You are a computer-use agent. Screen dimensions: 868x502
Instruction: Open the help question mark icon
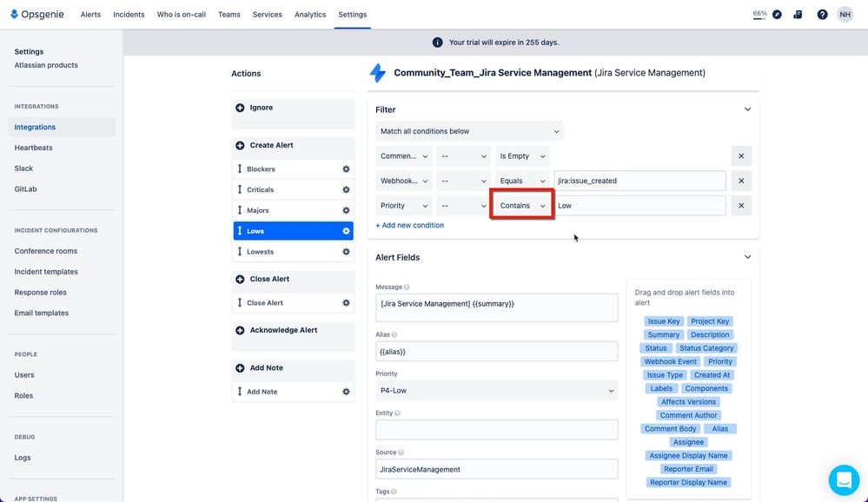822,15
